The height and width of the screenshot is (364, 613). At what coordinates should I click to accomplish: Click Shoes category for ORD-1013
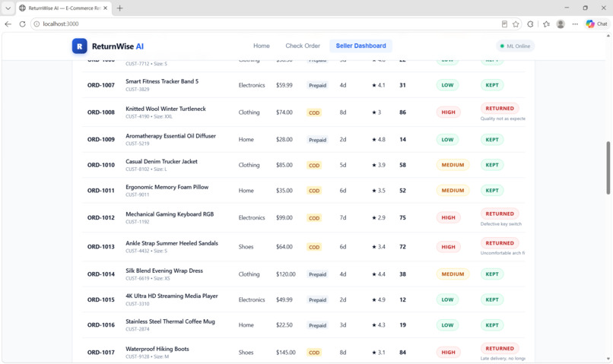(x=246, y=247)
